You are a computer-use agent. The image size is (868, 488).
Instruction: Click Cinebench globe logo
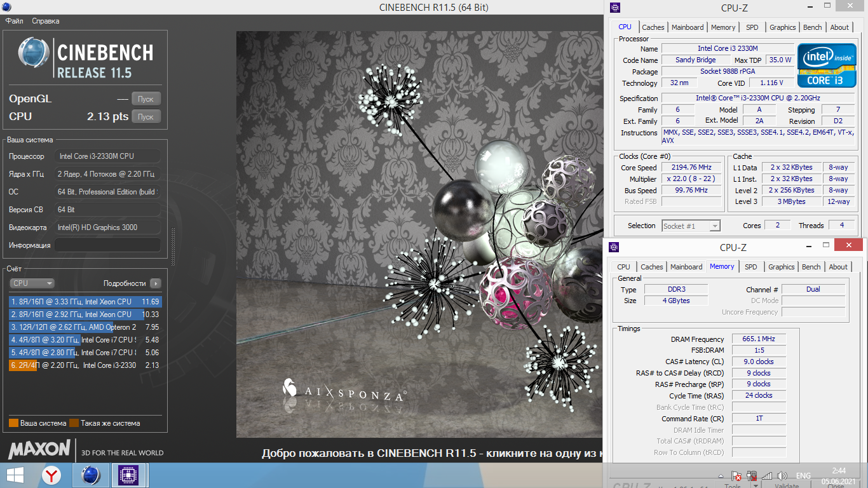point(34,53)
